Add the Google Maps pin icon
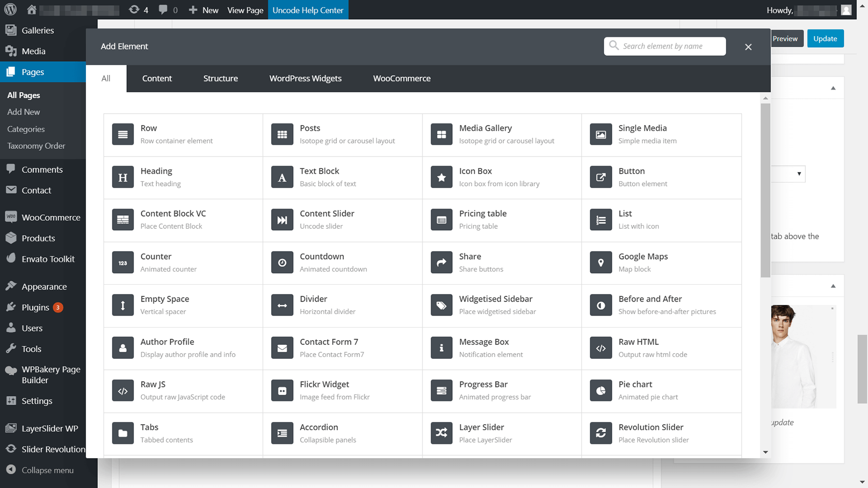The width and height of the screenshot is (868, 488). (601, 263)
